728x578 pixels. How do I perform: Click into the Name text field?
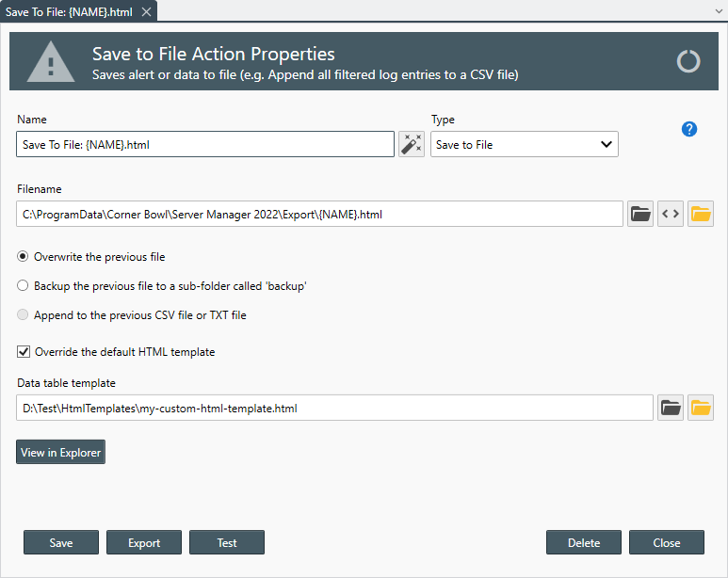pos(205,144)
